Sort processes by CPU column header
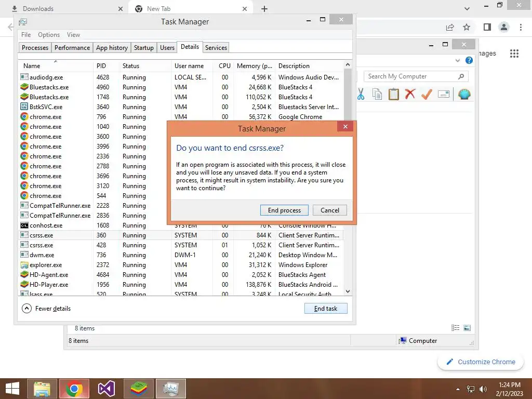 pyautogui.click(x=224, y=66)
